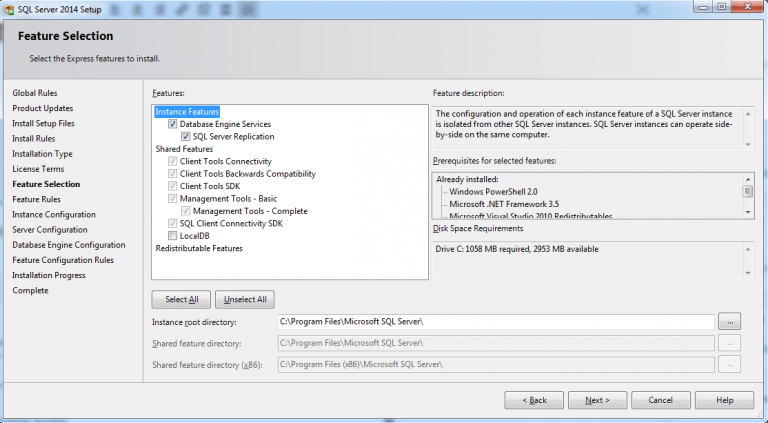
Task: Click prerequisites list scroll down arrow
Action: click(748, 212)
